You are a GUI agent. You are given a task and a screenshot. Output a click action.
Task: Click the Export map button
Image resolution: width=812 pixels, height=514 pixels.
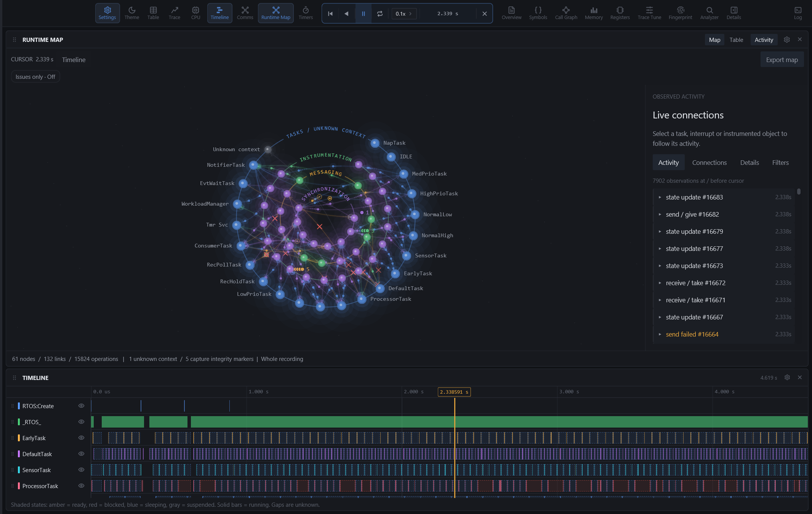782,60
